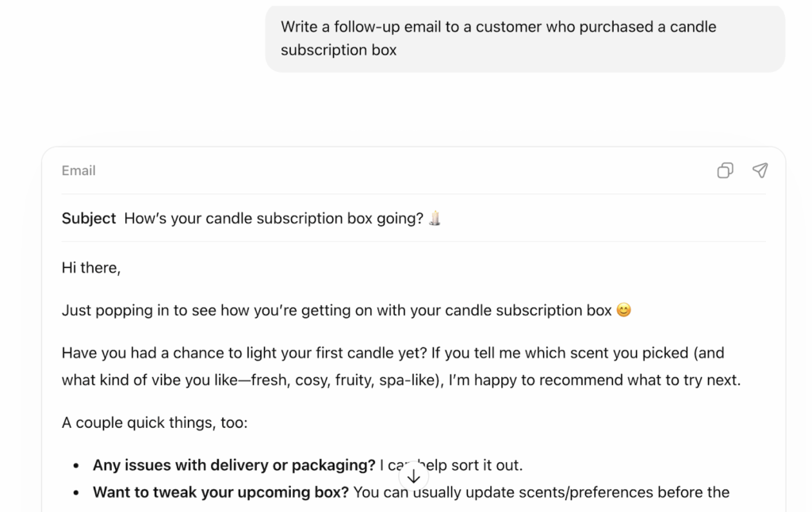Click the 'Hi there,' greeting line

[91, 268]
